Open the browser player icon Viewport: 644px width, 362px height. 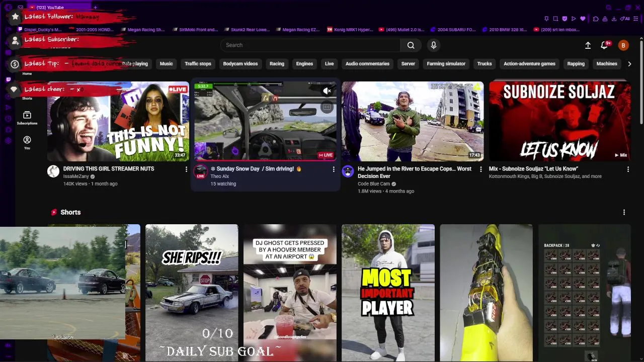(x=574, y=19)
